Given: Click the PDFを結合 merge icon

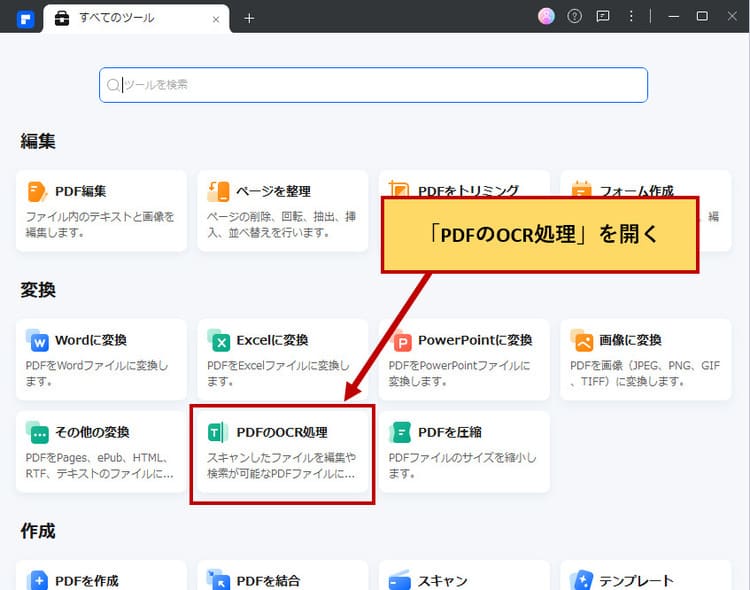Looking at the screenshot, I should click(219, 580).
